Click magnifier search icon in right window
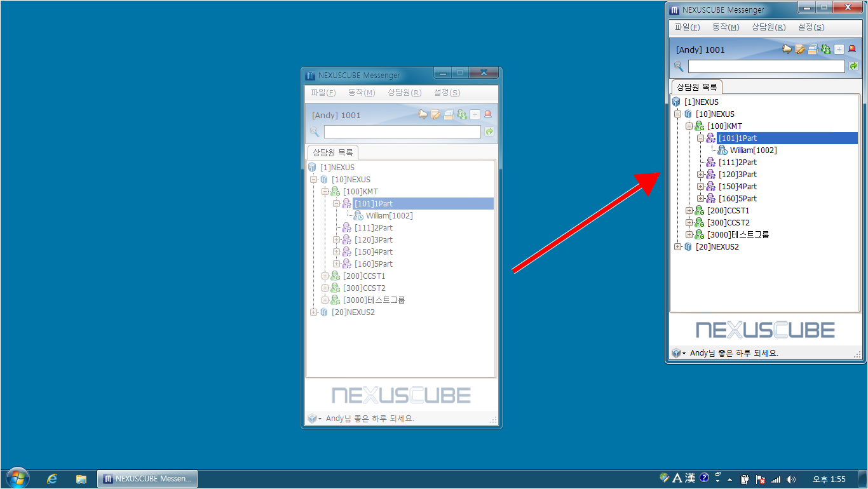This screenshot has width=868, height=489. click(679, 66)
